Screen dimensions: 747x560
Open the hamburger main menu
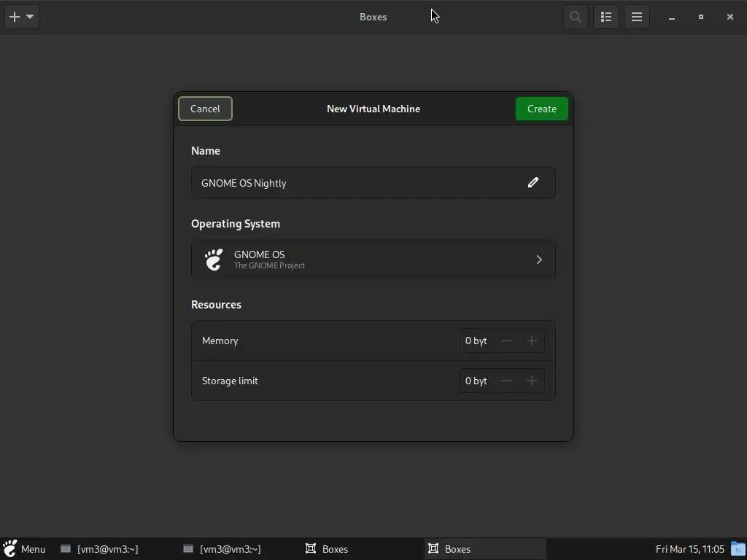637,17
